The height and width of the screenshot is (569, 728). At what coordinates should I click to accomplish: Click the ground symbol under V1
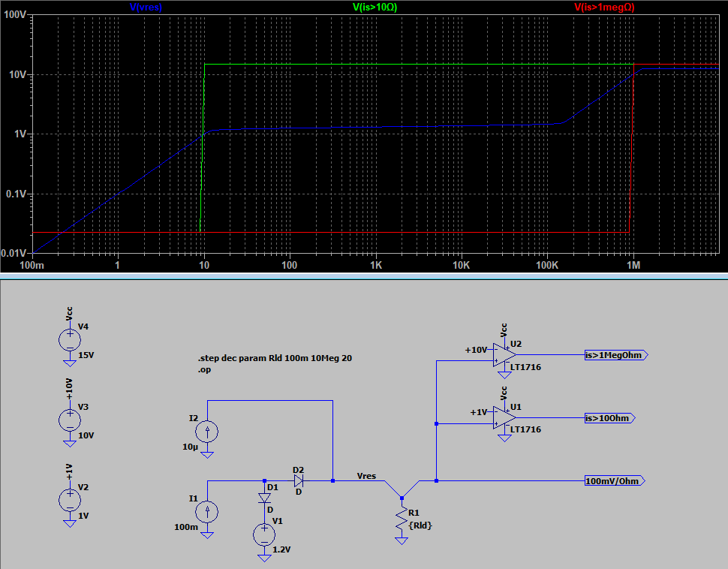[264, 558]
